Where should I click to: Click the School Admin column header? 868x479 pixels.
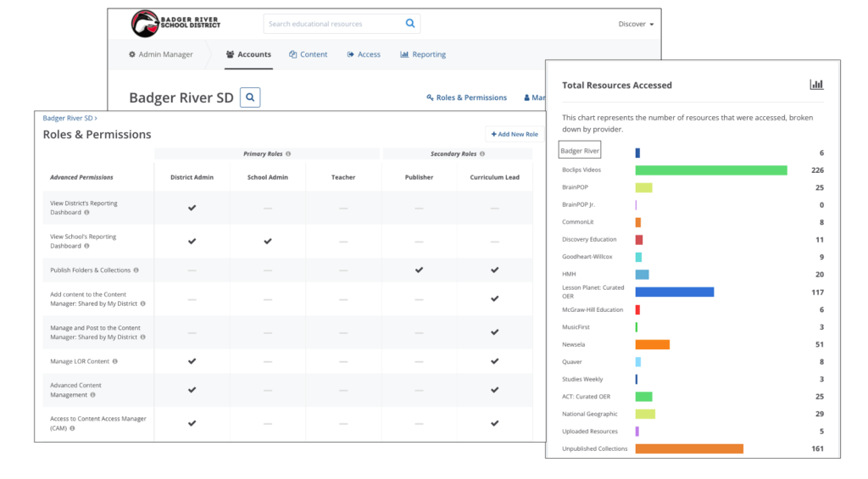click(268, 177)
